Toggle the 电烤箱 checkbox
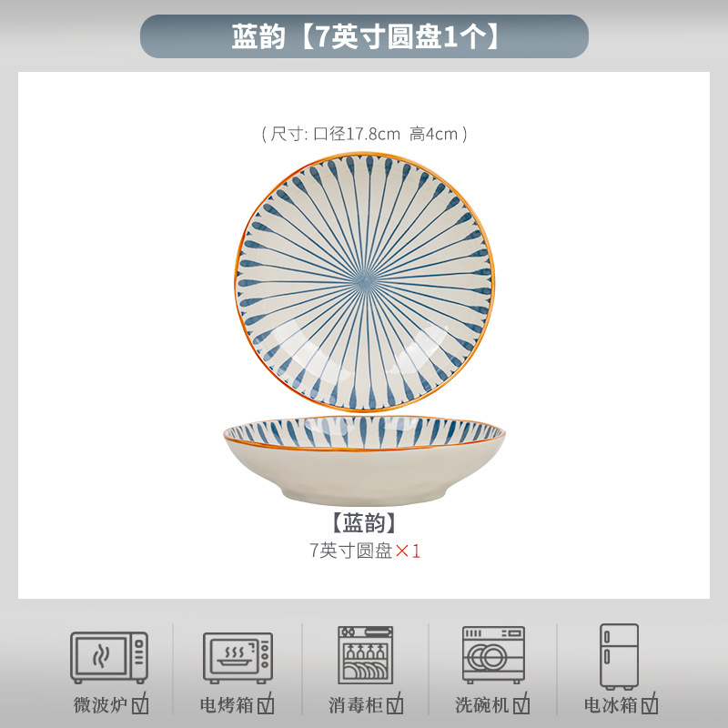Screen dimensions: 728x728 pos(266,703)
